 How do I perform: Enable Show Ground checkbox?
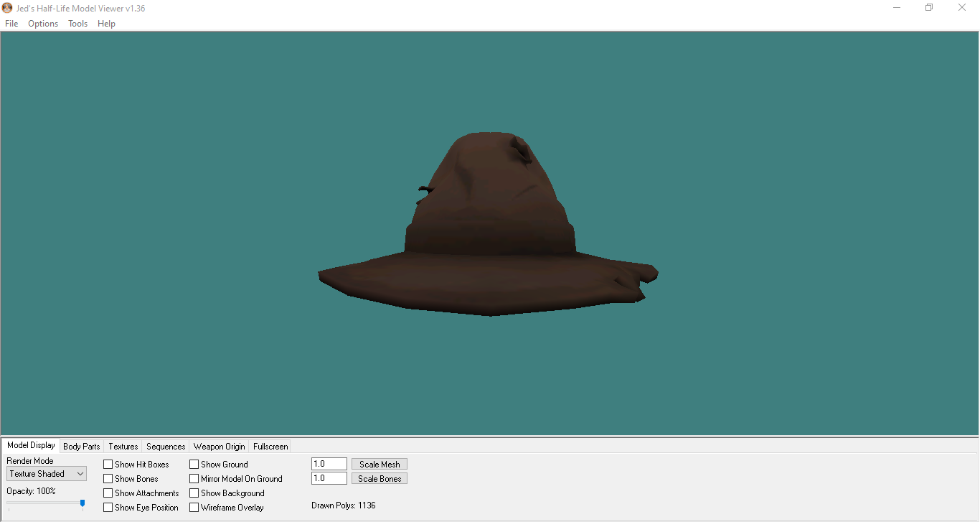(194, 465)
